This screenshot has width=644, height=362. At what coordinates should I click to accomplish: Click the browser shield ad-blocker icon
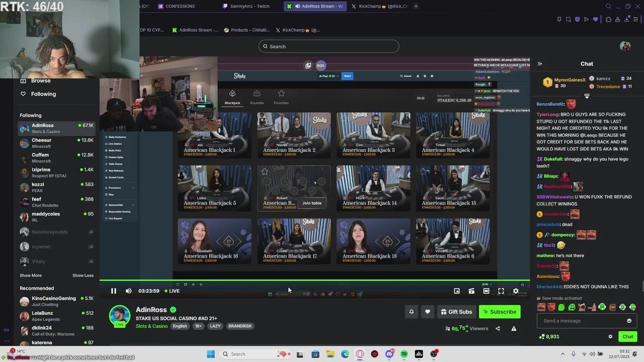click(x=577, y=20)
